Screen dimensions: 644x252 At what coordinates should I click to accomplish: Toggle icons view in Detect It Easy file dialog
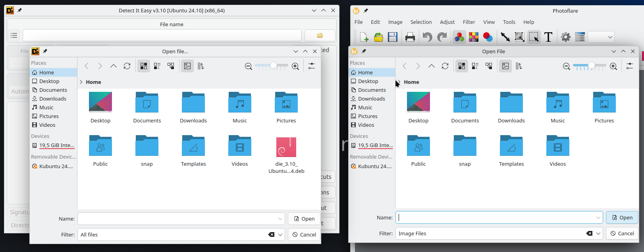pos(144,66)
